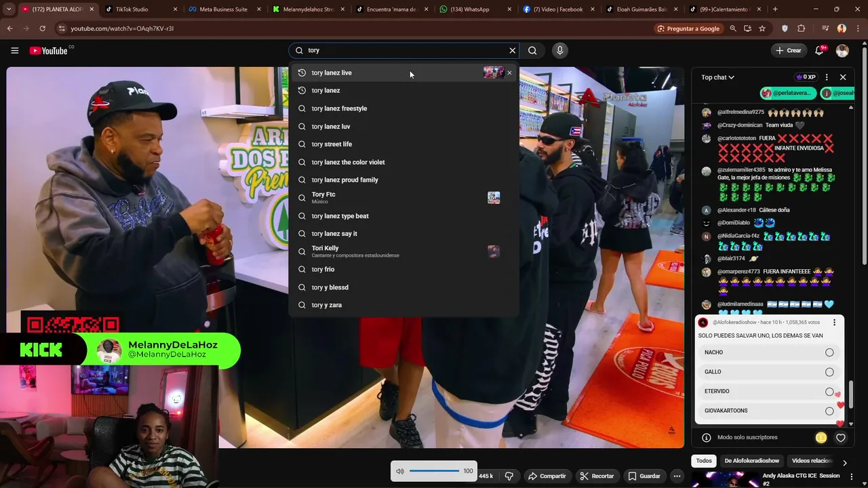Pick the 'tory lanez type beat' suggestion

[x=403, y=216]
